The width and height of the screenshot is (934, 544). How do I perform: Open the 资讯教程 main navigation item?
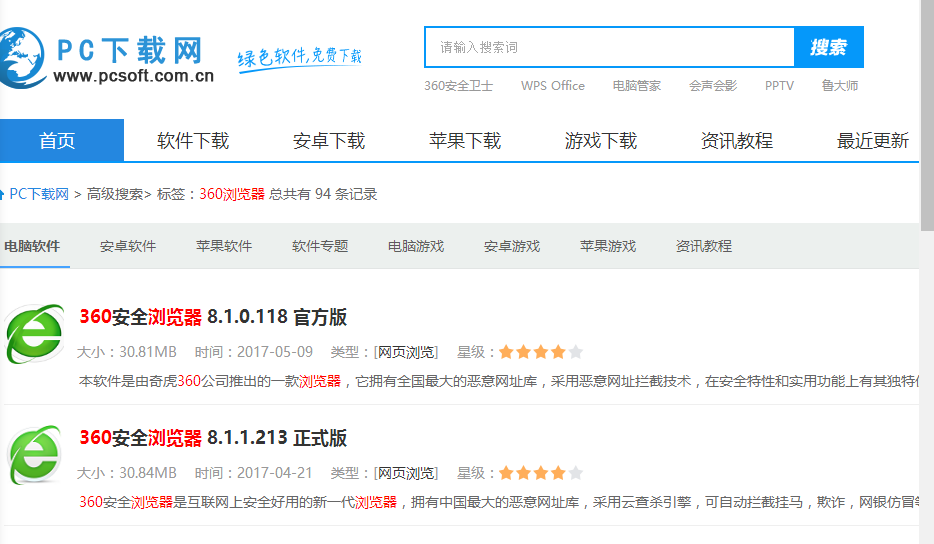tap(737, 141)
